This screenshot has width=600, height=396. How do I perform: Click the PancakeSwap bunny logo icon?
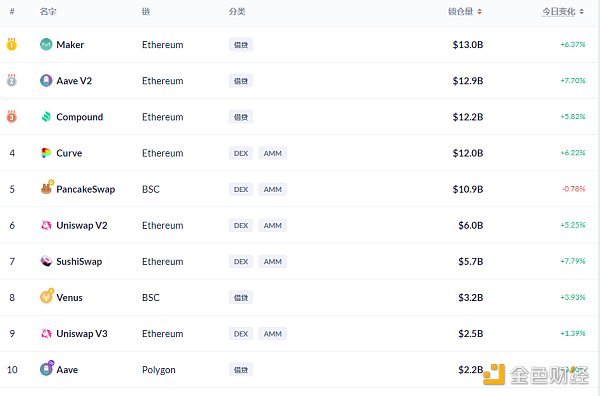click(x=47, y=188)
